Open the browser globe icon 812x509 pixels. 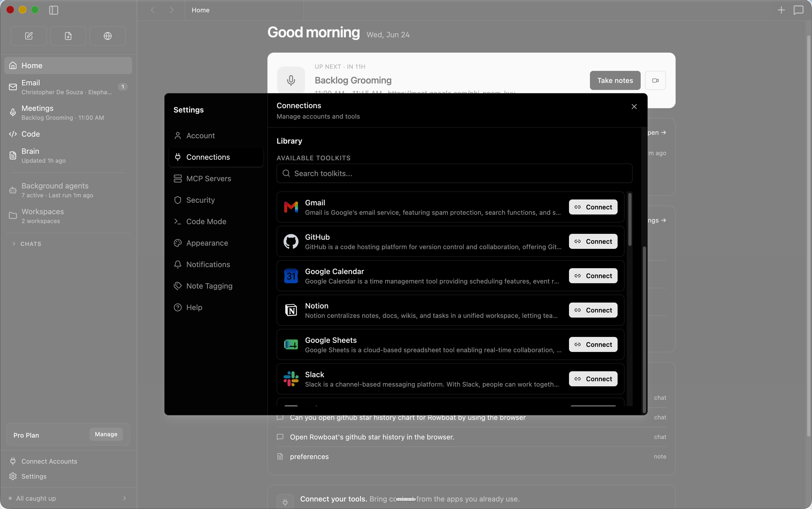click(108, 36)
